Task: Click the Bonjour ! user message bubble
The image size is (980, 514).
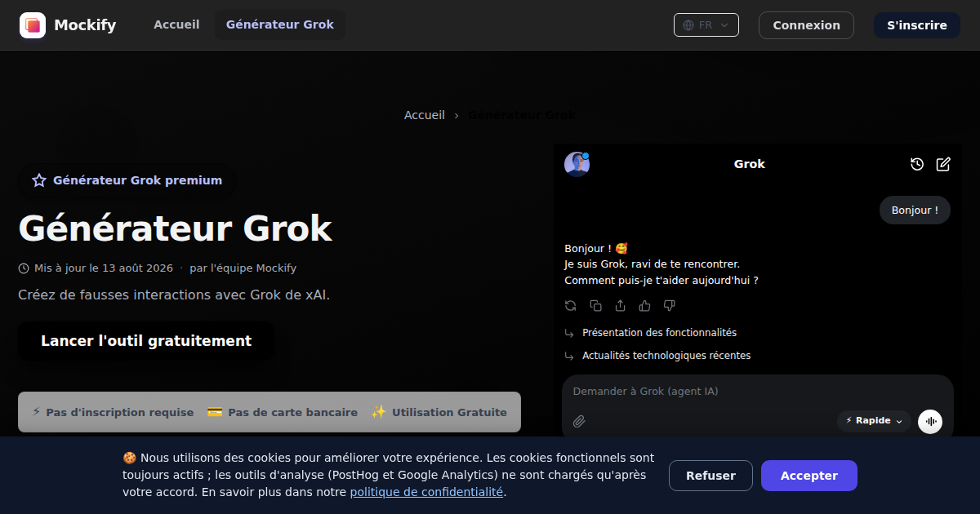Action: click(915, 210)
